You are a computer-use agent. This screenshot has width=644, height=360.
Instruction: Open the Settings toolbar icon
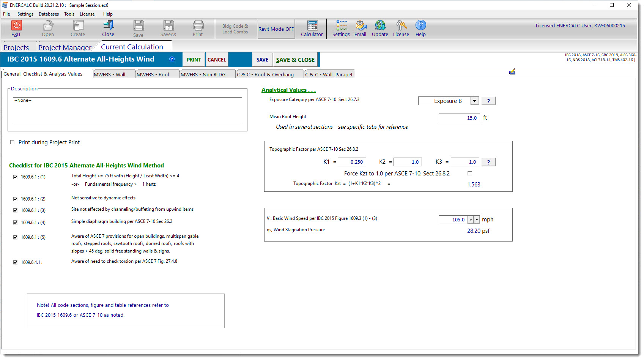(341, 26)
